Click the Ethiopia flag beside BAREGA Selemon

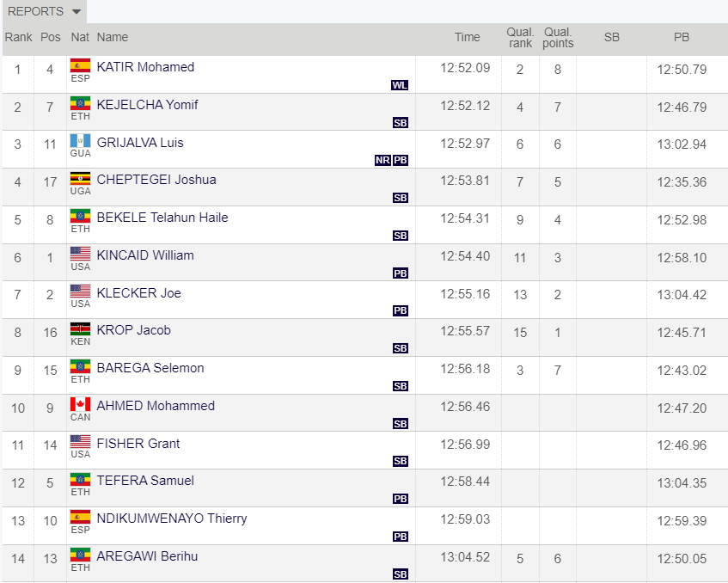(x=80, y=366)
